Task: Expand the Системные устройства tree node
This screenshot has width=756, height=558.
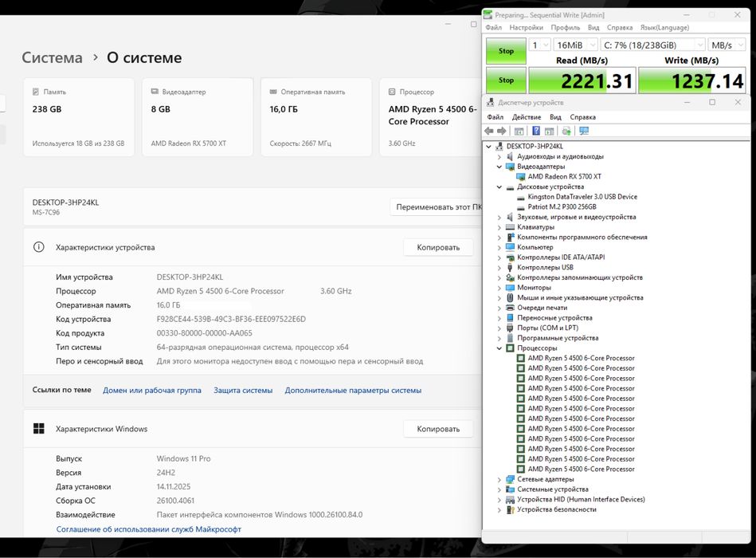Action: pyautogui.click(x=499, y=489)
